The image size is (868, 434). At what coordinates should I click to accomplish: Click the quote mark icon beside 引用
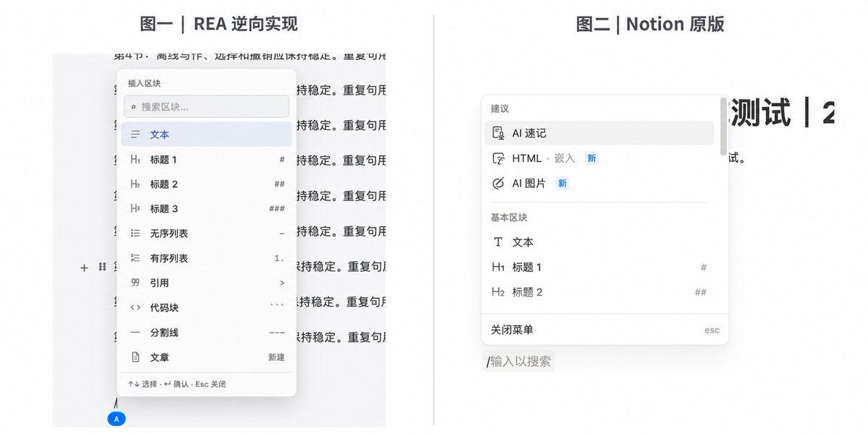point(135,283)
